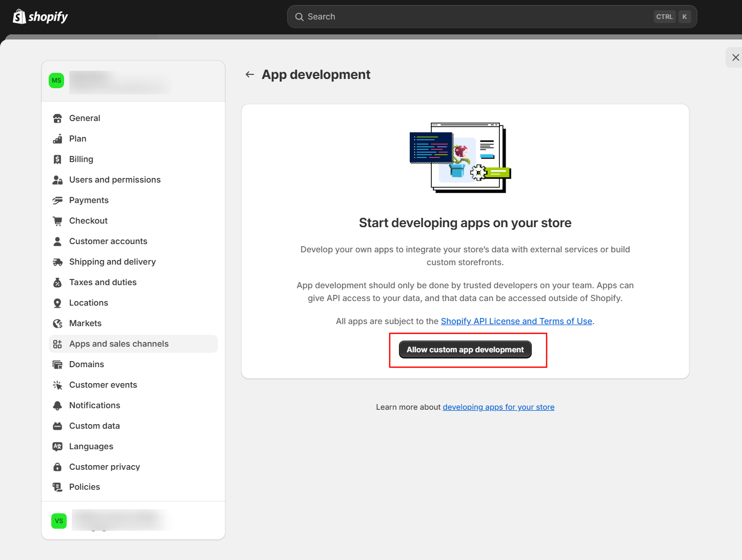Screen dimensions: 742x560
Task: Click the Domains icon
Action: coord(57,364)
